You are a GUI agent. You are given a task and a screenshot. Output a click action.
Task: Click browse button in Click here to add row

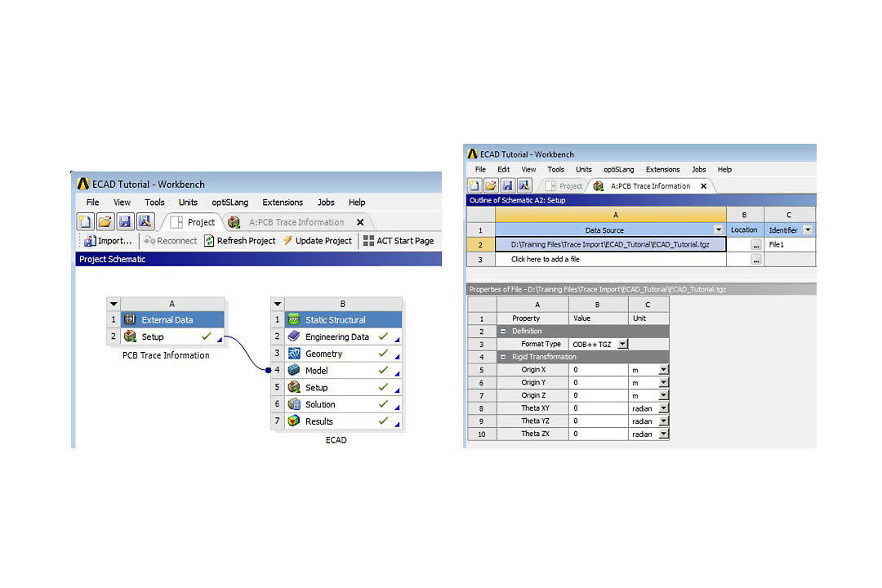pos(756,260)
